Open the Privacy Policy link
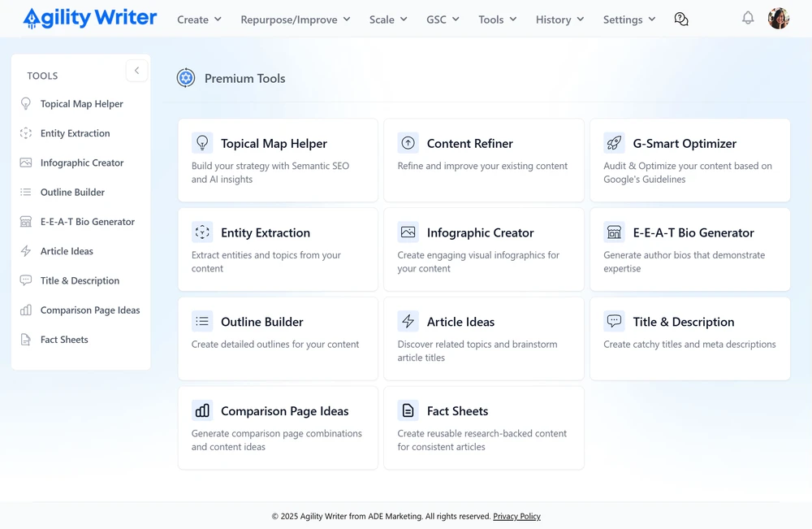812x529 pixels. coord(516,516)
